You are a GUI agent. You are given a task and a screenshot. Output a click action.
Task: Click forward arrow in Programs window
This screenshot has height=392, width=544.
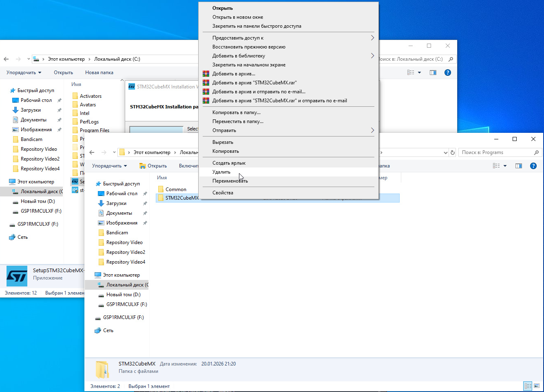[104, 152]
